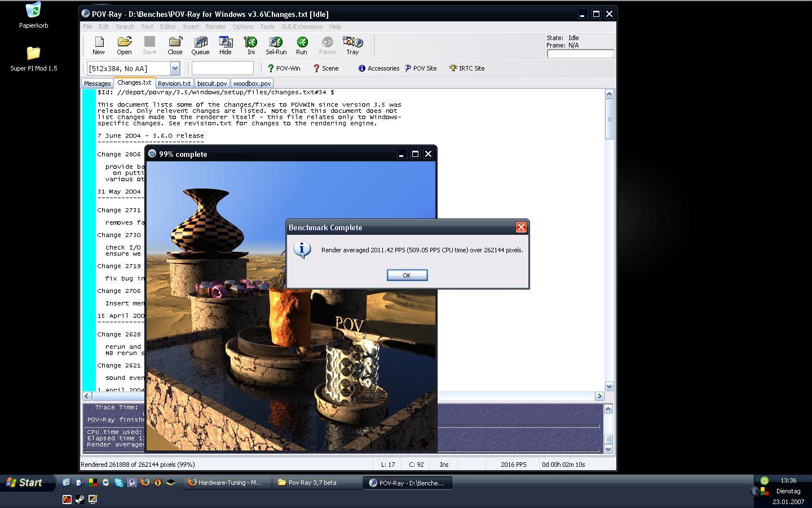Switch to Hardware-Tuning Firefox taskbar window
The width and height of the screenshot is (812, 508).
coord(226,483)
